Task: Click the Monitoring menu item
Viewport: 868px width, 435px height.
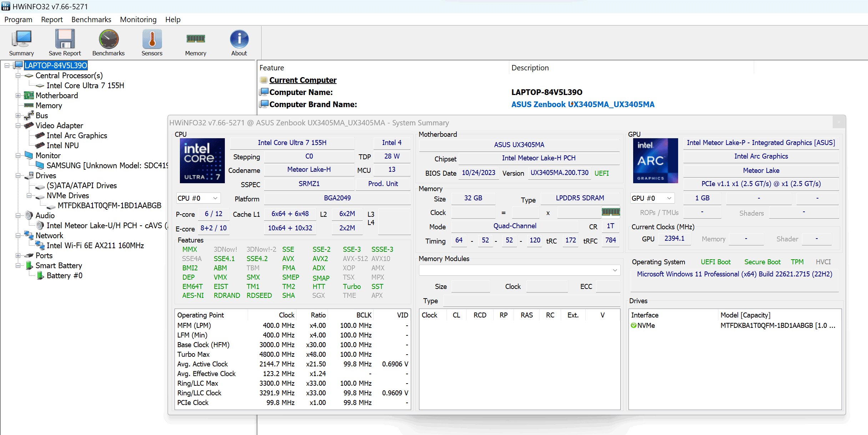Action: [x=137, y=19]
